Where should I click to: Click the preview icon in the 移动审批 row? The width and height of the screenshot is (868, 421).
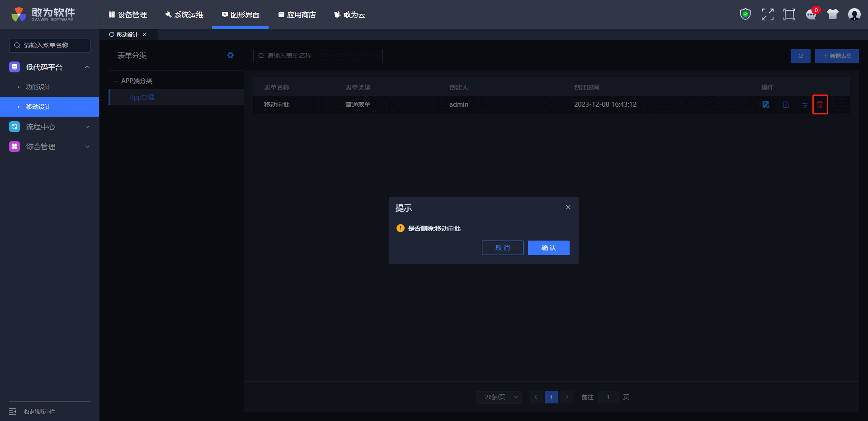coord(766,104)
